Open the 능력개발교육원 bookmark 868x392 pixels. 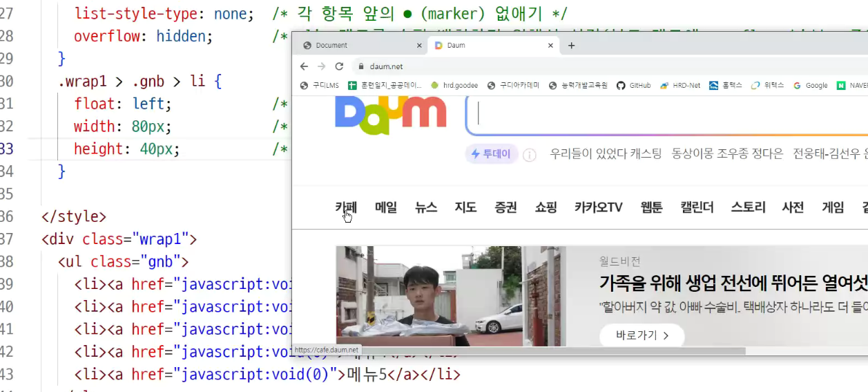click(578, 86)
